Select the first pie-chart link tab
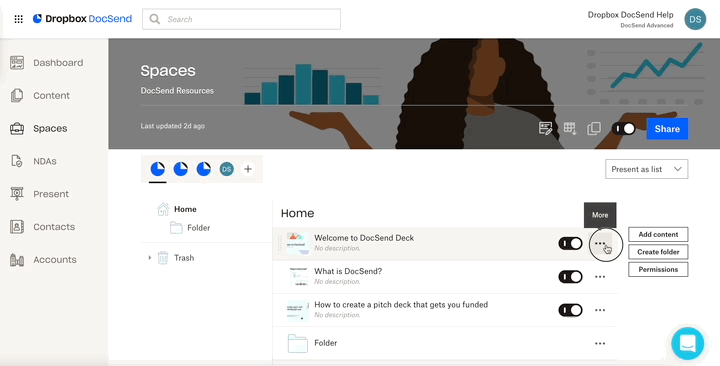The width and height of the screenshot is (720, 366). point(158,169)
